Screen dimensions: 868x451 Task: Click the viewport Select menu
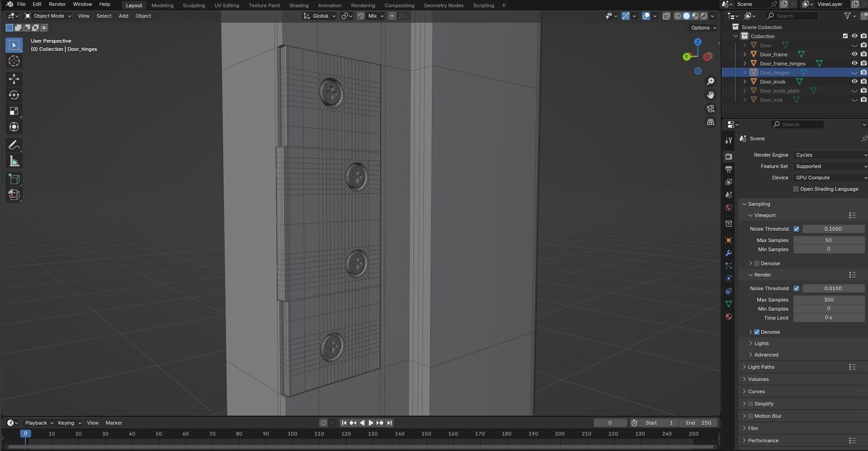104,16
